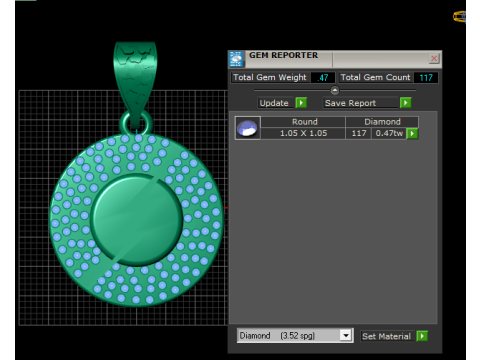Click the Round shape cell
The image size is (480, 360).
tap(303, 122)
